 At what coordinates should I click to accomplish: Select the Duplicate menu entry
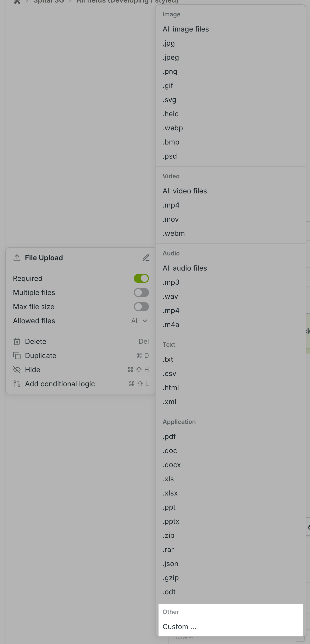[81, 356]
